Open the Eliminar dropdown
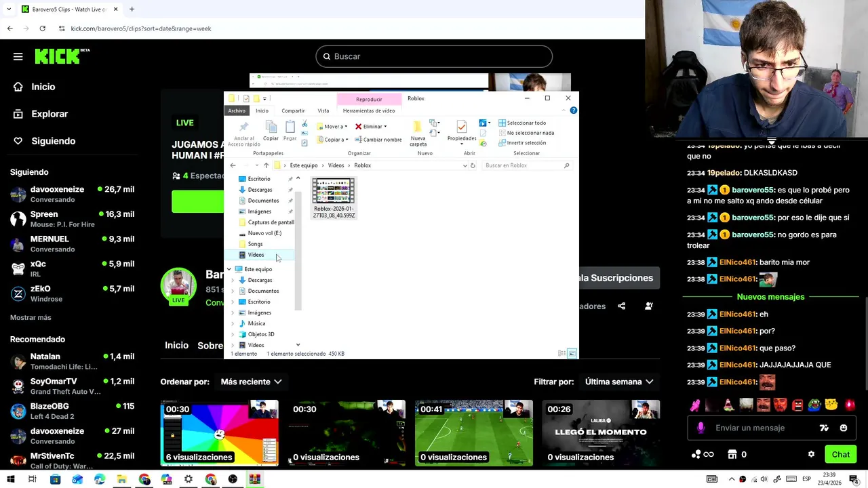Image resolution: width=868 pixels, height=488 pixels. (x=371, y=127)
